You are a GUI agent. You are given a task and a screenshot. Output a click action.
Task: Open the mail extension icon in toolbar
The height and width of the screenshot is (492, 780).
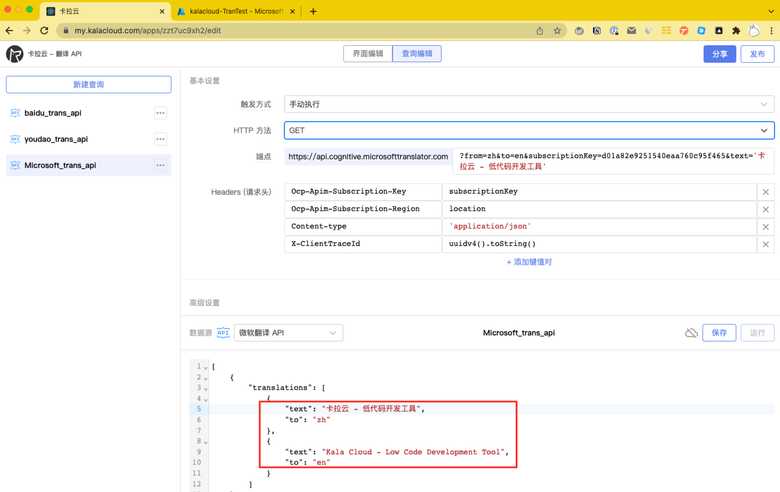tap(631, 31)
